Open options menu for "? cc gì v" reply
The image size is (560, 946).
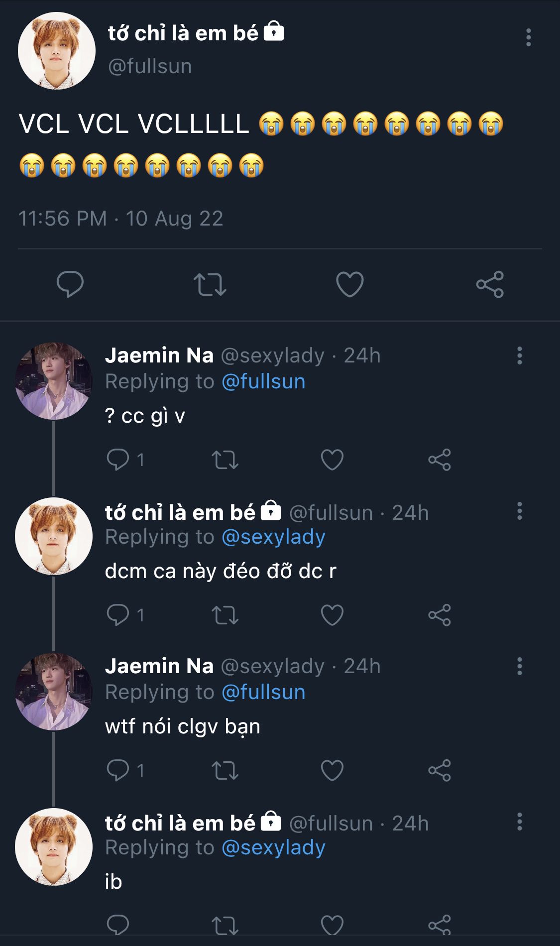519,355
